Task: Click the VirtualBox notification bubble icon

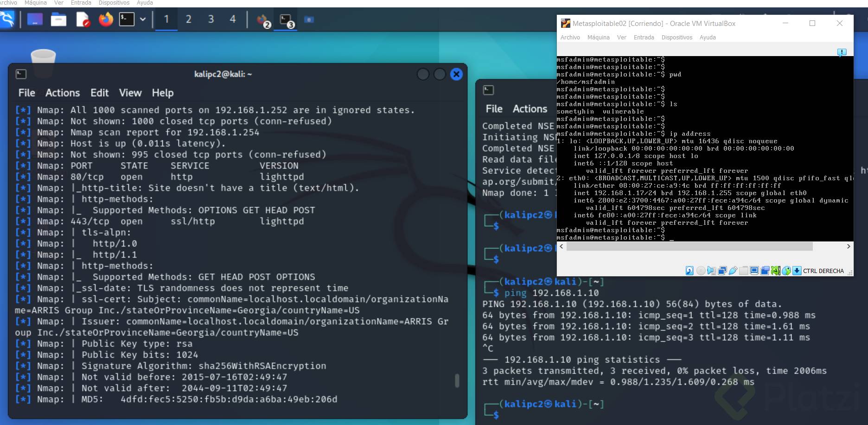Action: click(x=842, y=52)
